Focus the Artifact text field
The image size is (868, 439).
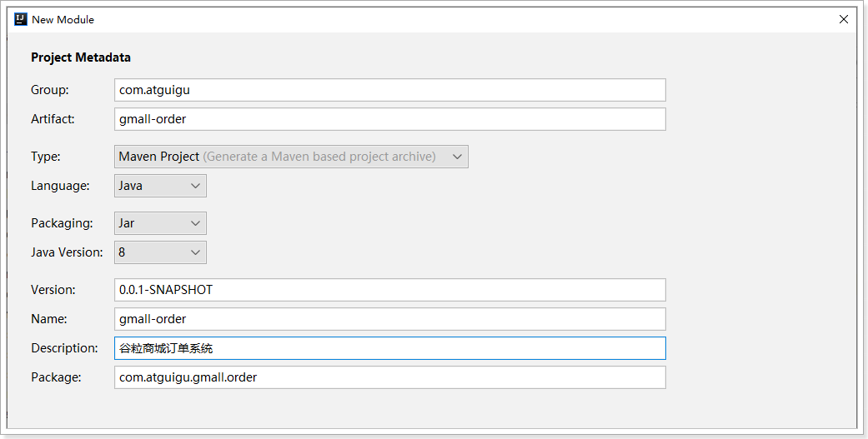click(390, 119)
